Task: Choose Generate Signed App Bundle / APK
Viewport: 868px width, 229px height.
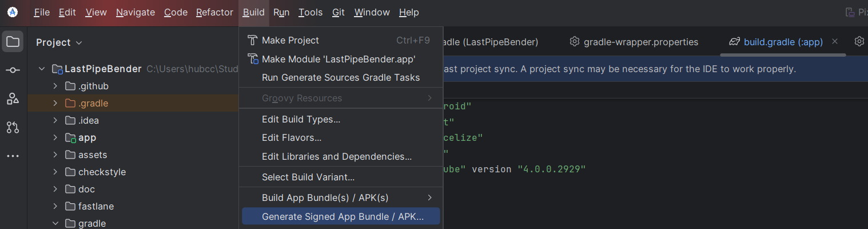Action: (x=341, y=216)
